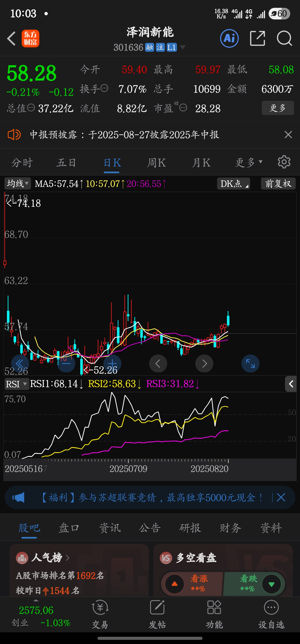Open the search magnifier icon
This screenshot has height=644, width=300.
point(284,38)
